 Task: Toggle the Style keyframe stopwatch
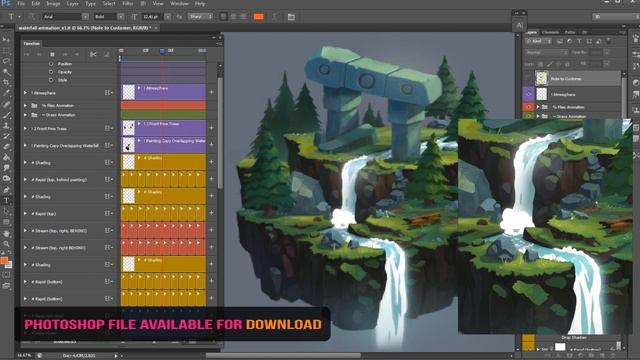[51, 80]
